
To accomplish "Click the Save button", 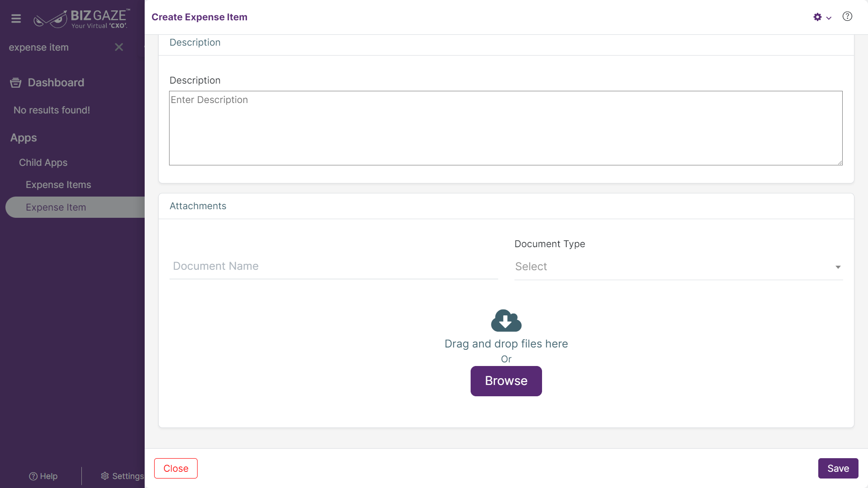I will pos(838,469).
